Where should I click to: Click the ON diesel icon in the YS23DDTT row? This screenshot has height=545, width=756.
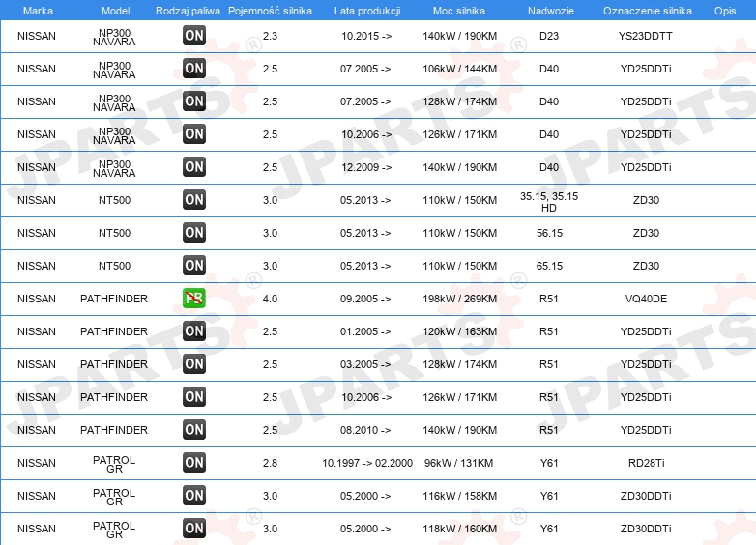[194, 35]
